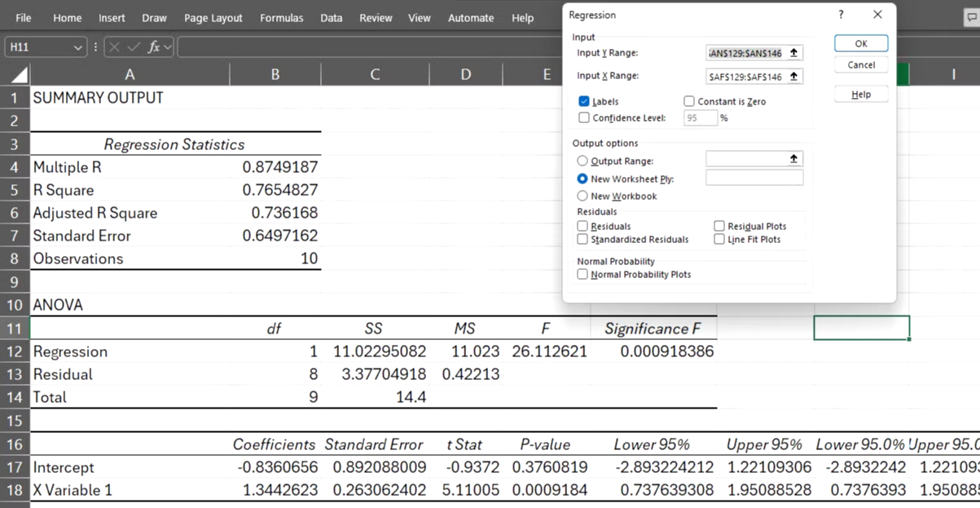Click the New Worksheet Ply text field
The image size is (980, 508).
754,178
